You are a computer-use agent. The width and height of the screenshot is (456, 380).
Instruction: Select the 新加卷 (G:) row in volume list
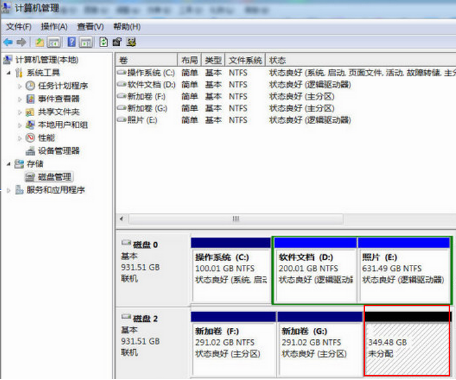tap(286, 108)
